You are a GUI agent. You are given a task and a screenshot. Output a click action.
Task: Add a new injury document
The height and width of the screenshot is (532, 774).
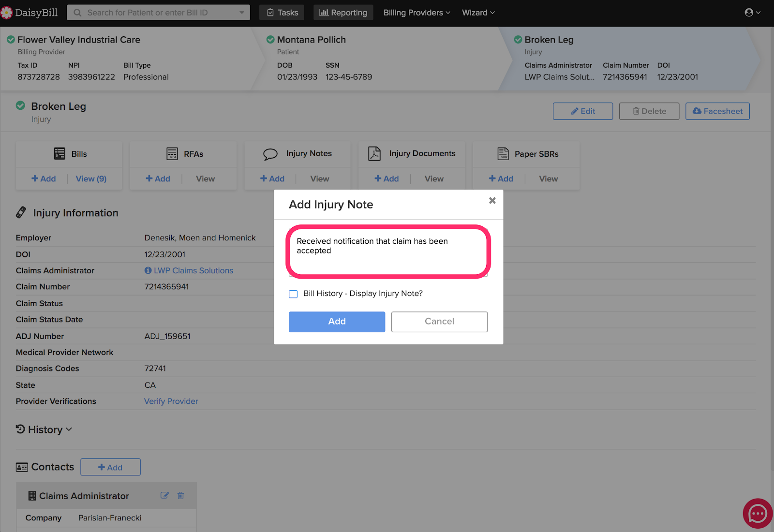click(387, 179)
